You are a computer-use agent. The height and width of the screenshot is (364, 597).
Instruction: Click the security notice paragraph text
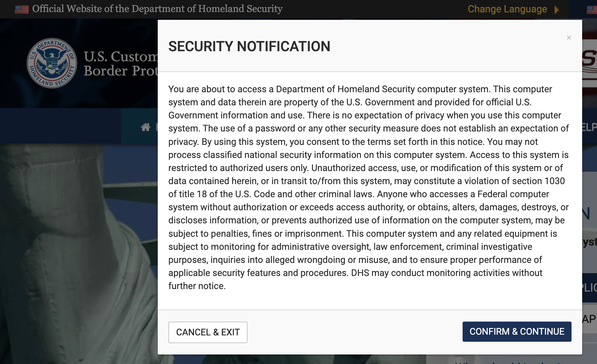tap(369, 187)
